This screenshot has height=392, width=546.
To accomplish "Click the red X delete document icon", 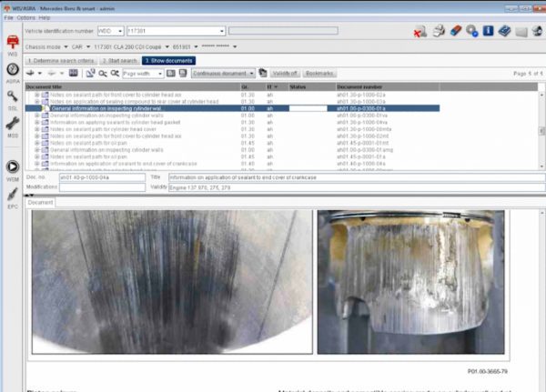I will [420, 31].
